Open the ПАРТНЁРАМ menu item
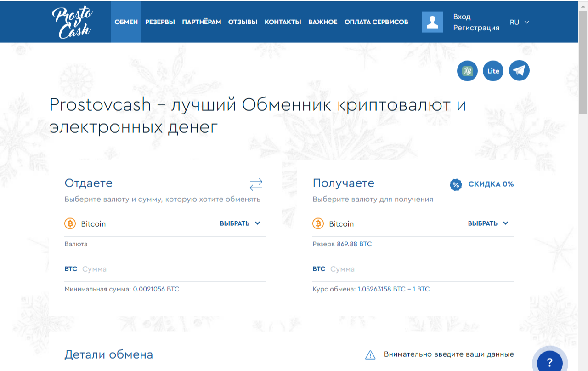588x371 pixels. point(202,22)
